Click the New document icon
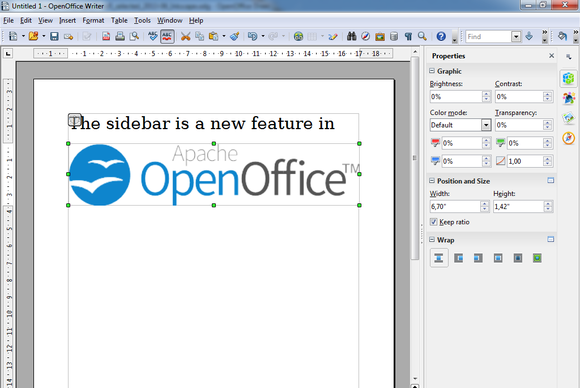Image resolution: width=580 pixels, height=388 pixels. (x=13, y=36)
